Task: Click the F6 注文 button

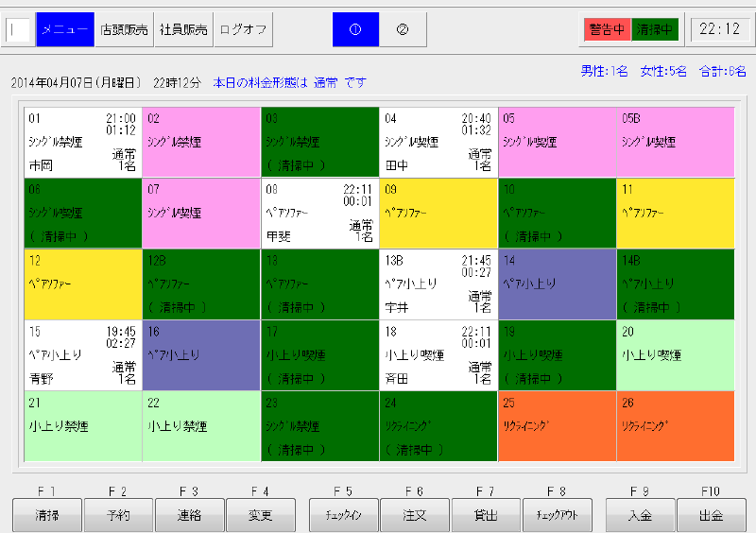Action: pos(415,516)
